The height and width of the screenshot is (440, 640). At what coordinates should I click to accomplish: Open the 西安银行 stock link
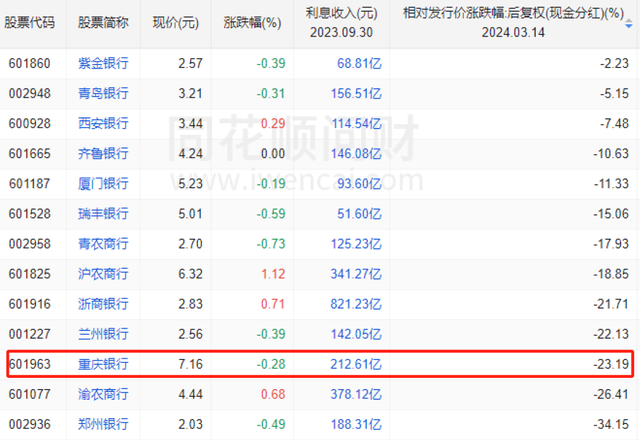pyautogui.click(x=103, y=123)
